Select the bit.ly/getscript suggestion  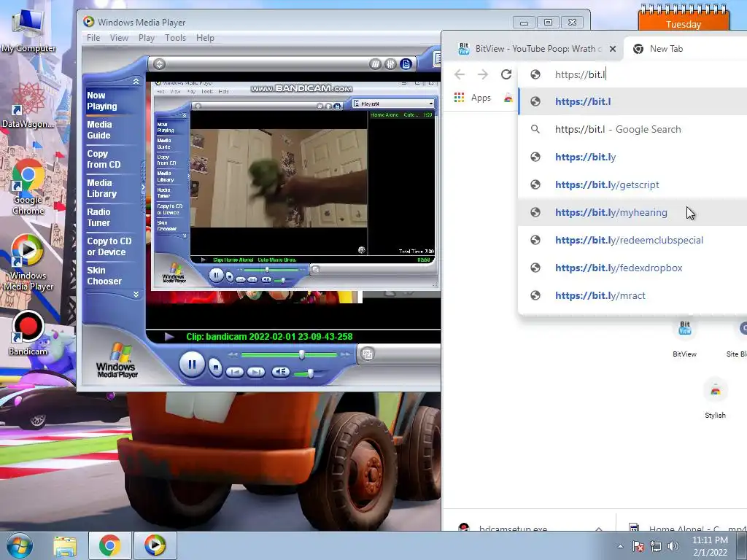632,184
